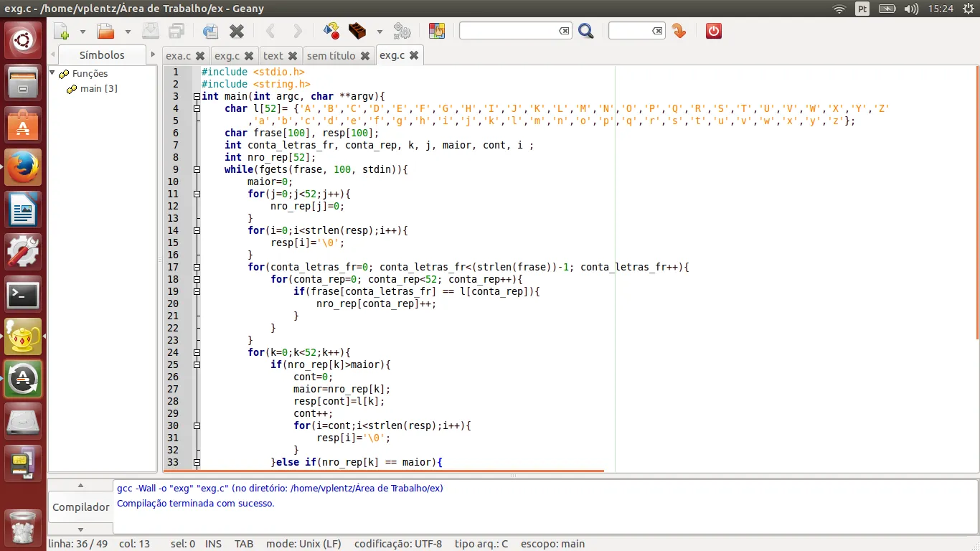The height and width of the screenshot is (551, 980).
Task: Click the red Quit power icon
Action: point(713,31)
